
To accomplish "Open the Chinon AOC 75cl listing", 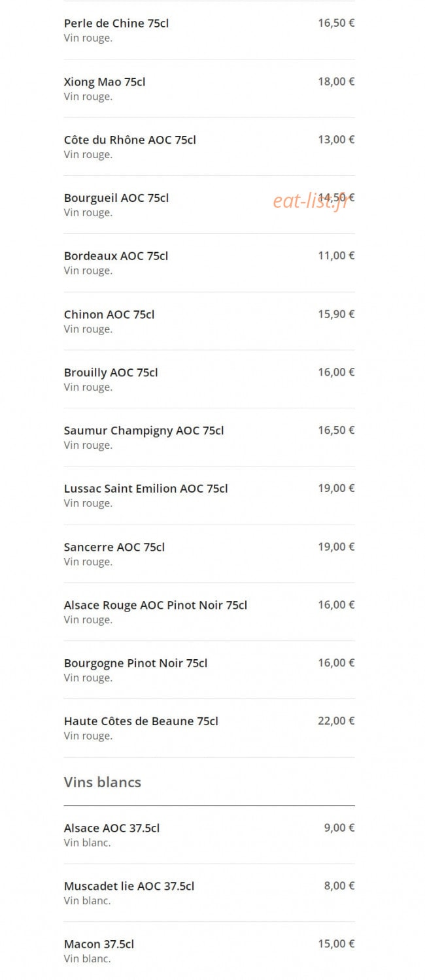I will (x=209, y=321).
